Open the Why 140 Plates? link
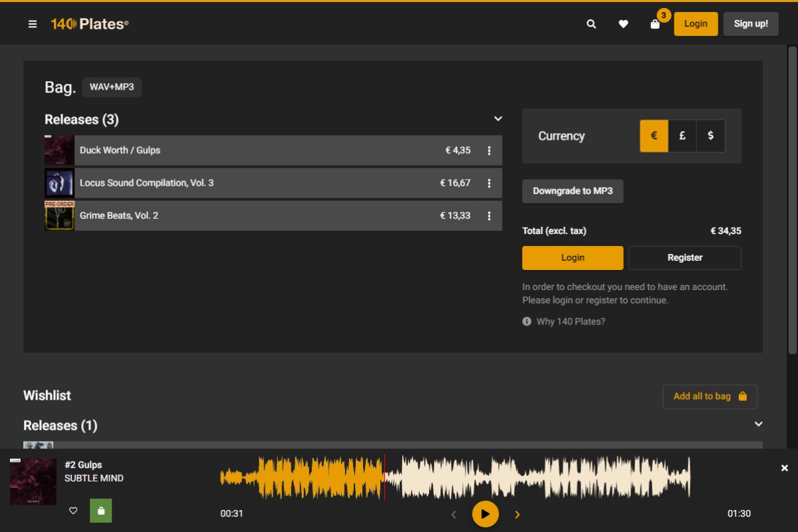The height and width of the screenshot is (532, 798). click(x=571, y=322)
